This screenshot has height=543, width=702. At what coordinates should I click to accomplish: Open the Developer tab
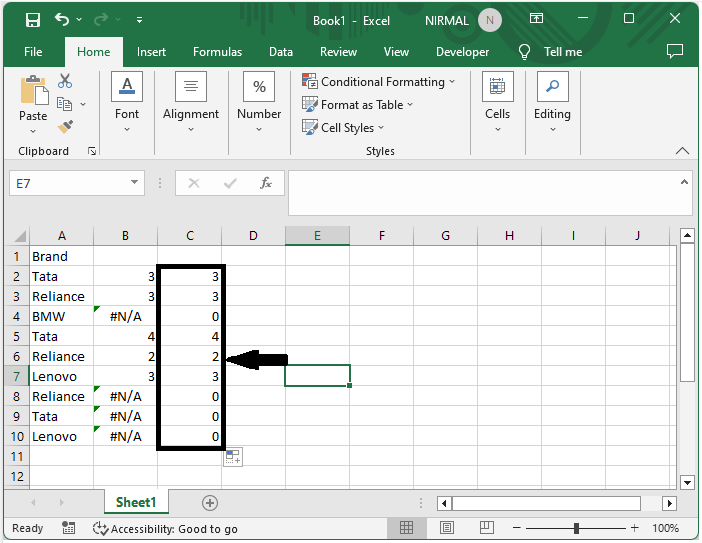(462, 52)
